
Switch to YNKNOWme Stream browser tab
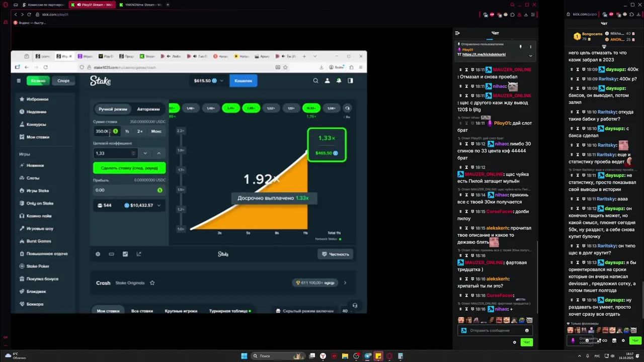(x=141, y=5)
